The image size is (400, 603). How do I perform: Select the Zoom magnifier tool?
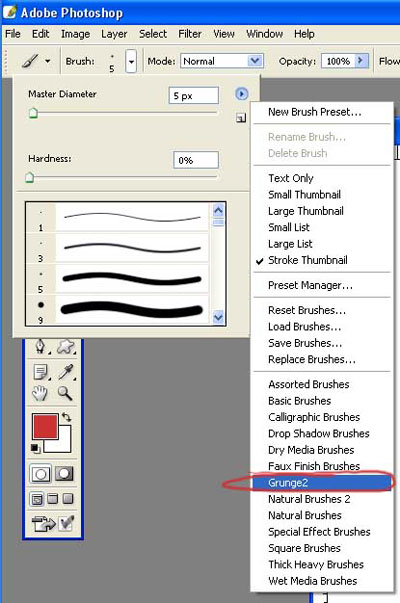point(64,393)
